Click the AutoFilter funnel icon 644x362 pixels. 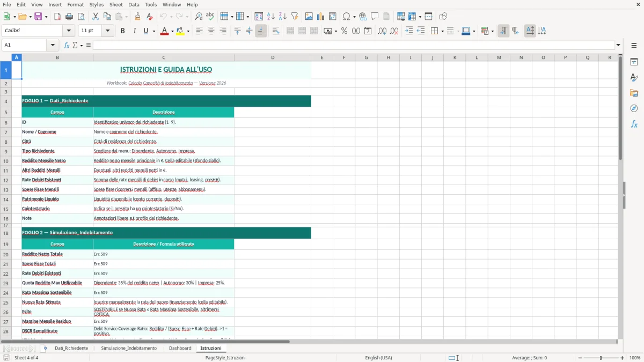pyautogui.click(x=294, y=17)
